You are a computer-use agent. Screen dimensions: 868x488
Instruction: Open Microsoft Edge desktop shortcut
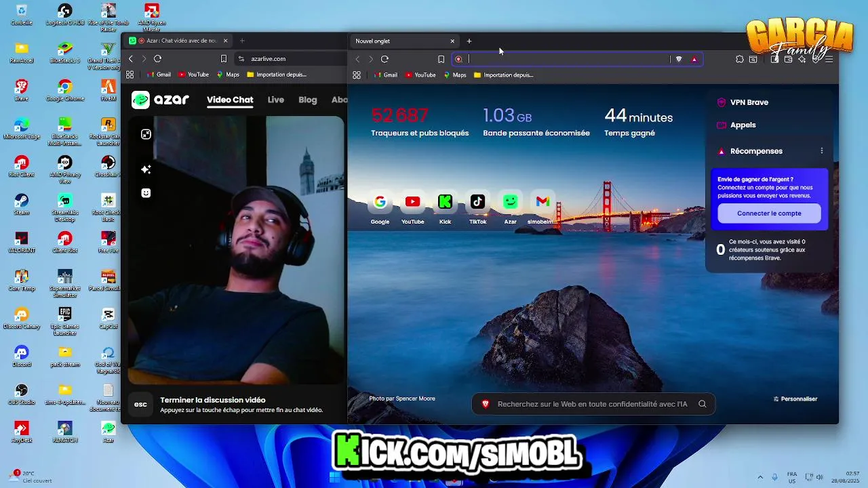click(x=21, y=128)
